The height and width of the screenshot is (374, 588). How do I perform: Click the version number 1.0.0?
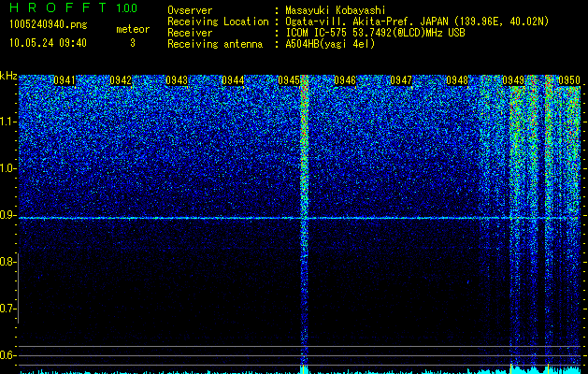click(126, 7)
